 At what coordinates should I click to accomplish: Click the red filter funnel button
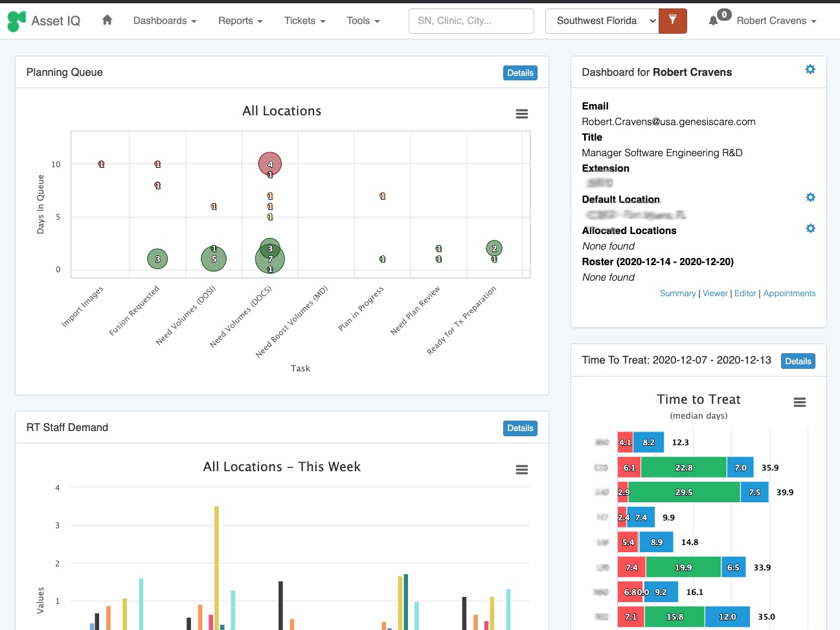point(672,21)
